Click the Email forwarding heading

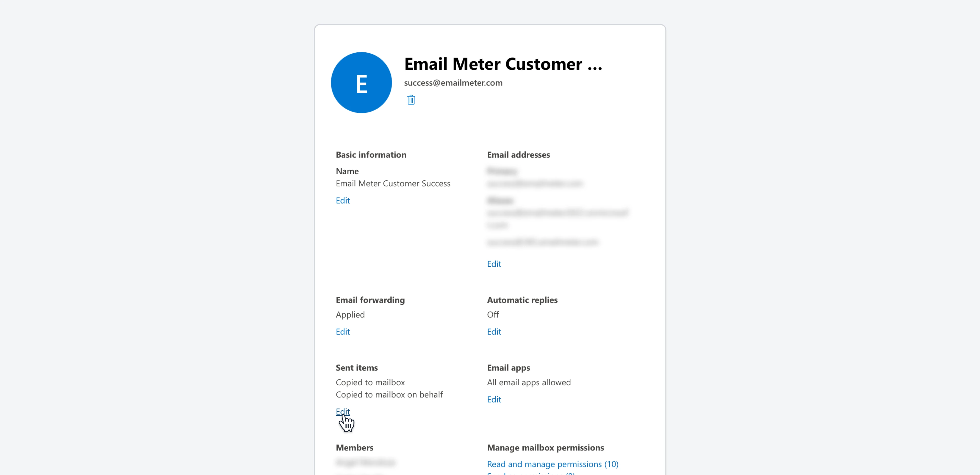tap(370, 300)
